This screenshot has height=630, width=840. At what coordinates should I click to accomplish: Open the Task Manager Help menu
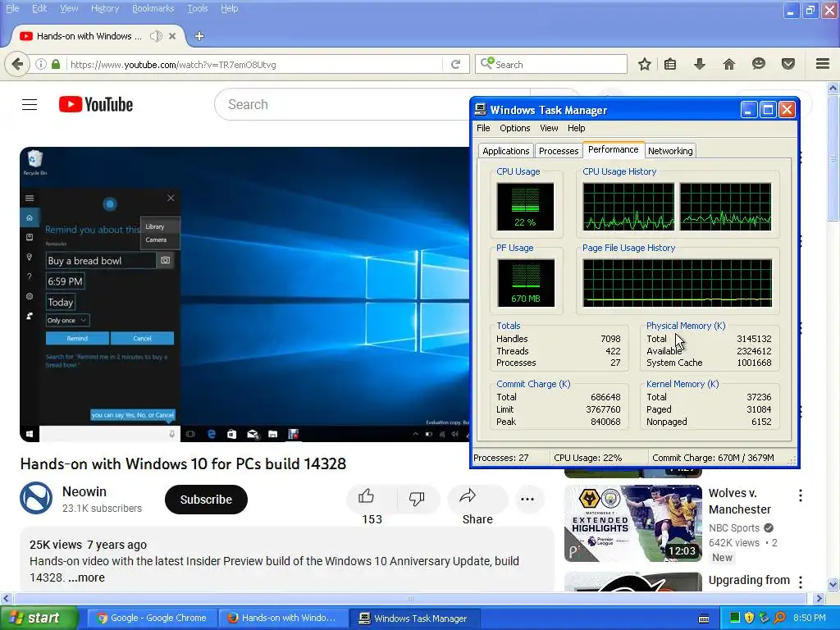577,128
